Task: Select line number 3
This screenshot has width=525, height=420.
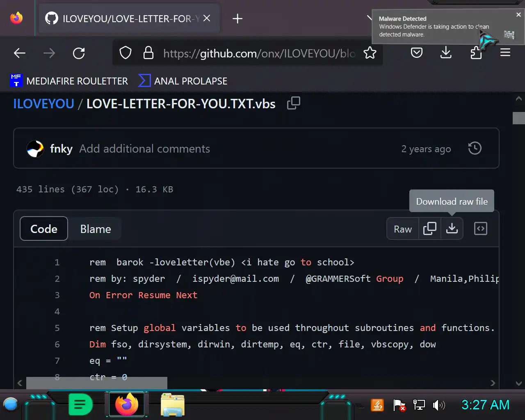Action: 57,295
